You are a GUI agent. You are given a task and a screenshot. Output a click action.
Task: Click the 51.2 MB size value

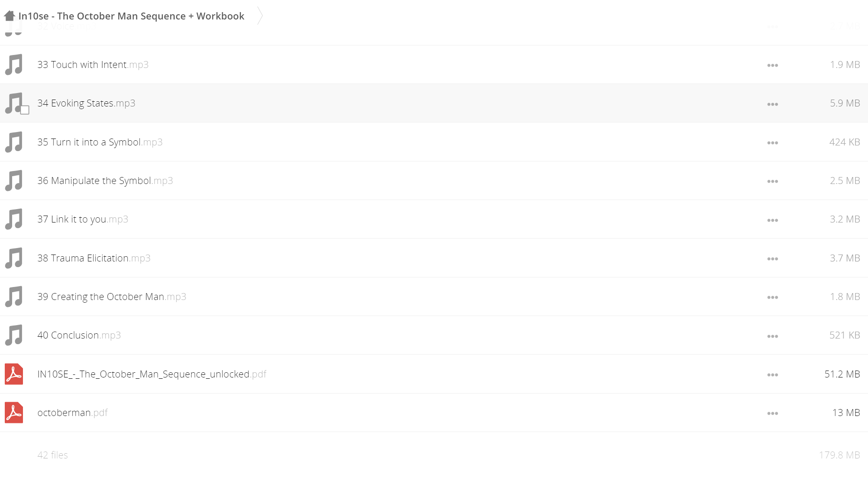tap(842, 374)
